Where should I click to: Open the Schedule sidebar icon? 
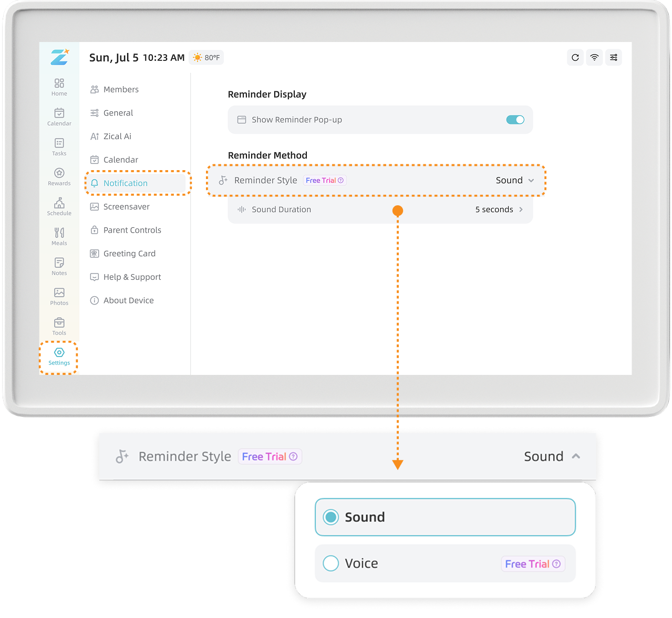click(x=59, y=206)
